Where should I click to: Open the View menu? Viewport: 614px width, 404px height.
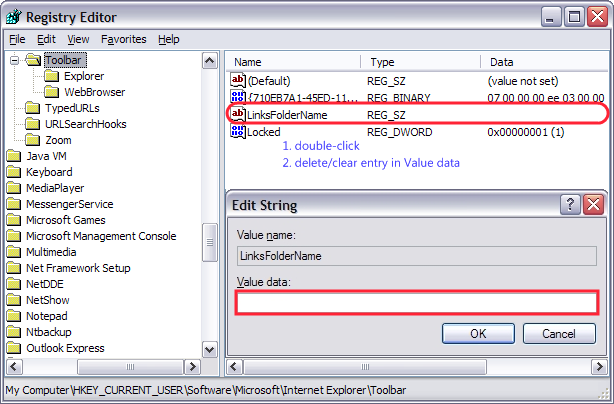tap(78, 39)
